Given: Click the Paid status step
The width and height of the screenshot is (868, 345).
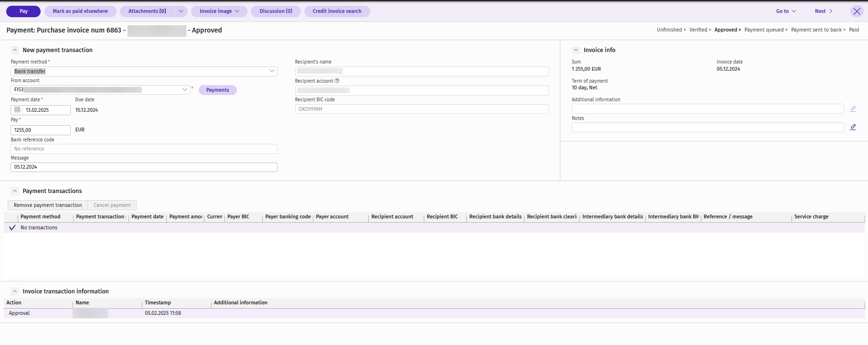Looking at the screenshot, I should 854,30.
